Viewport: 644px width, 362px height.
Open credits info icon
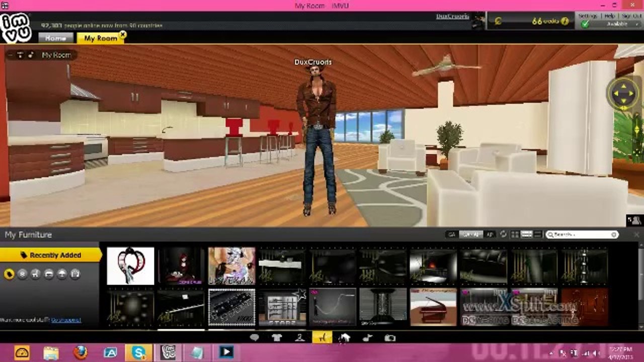565,21
